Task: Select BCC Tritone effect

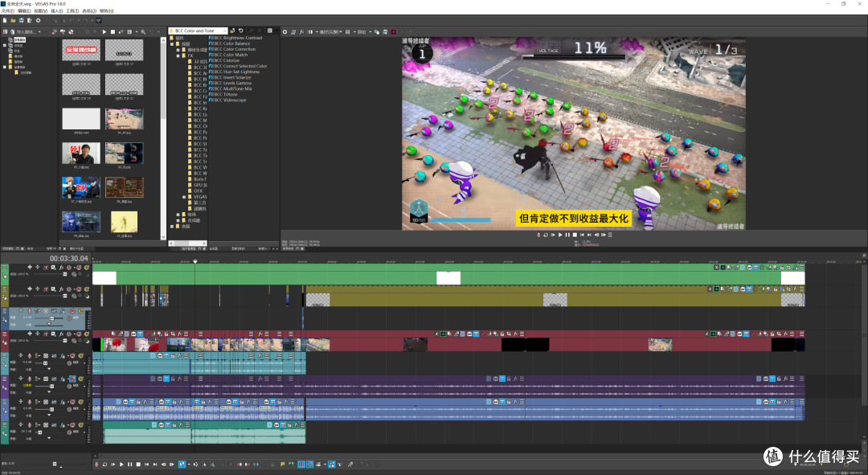Action: pos(223,95)
